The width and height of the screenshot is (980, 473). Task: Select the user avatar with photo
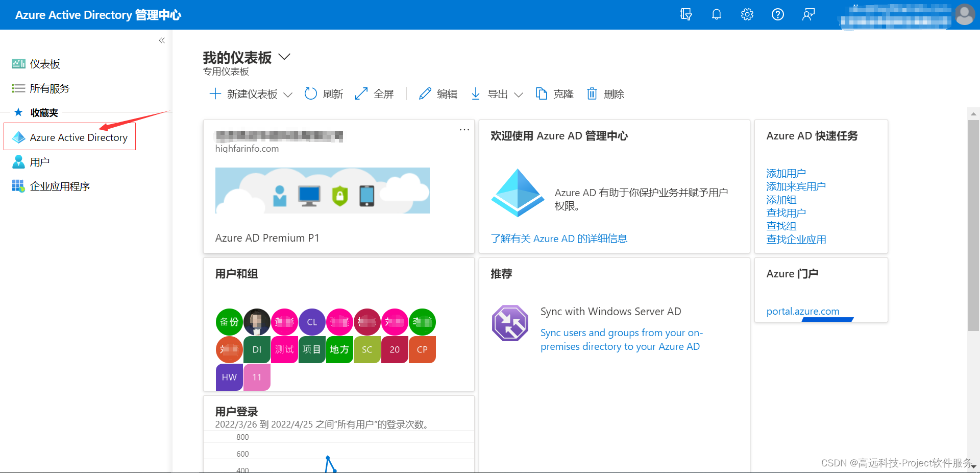coord(257,322)
